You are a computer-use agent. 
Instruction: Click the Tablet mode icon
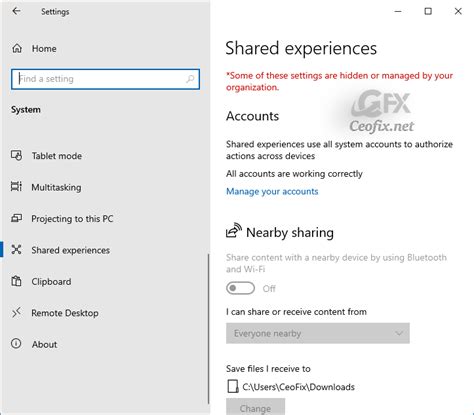16,155
